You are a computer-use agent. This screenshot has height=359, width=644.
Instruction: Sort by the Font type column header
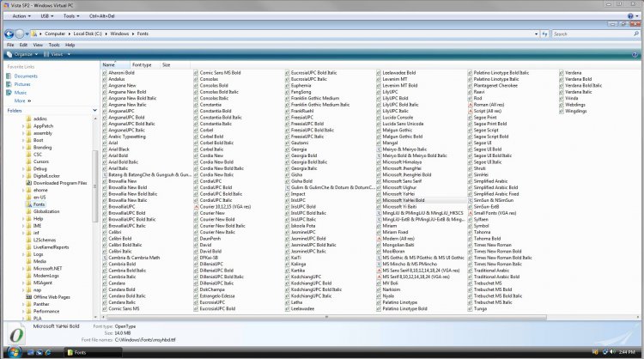142,64
